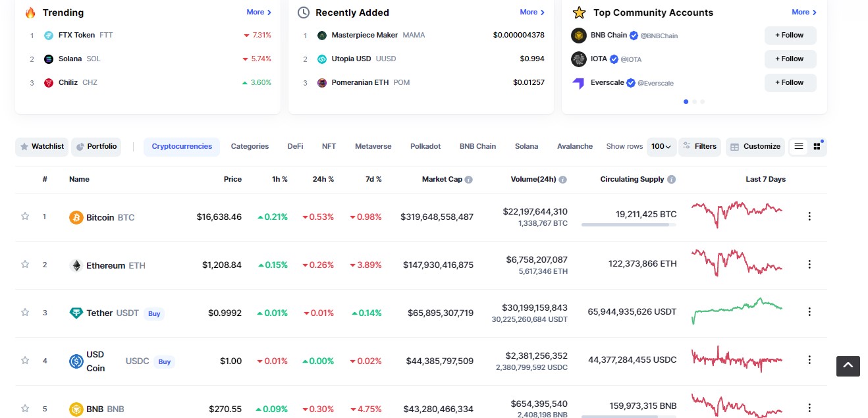Open the Ethereum name link
Image resolution: width=868 pixels, height=418 pixels.
(x=105, y=265)
